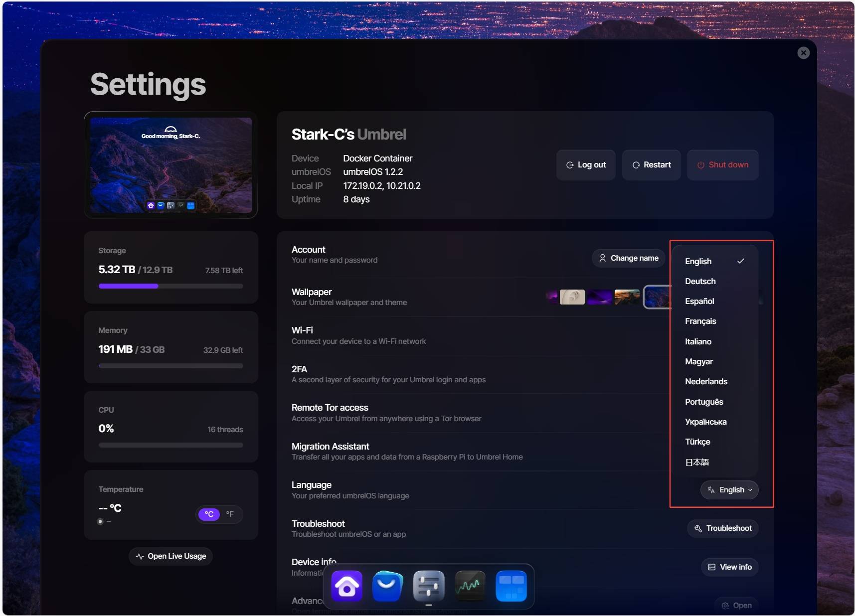The image size is (855, 616).
Task: Select English in the language list
Action: point(714,261)
